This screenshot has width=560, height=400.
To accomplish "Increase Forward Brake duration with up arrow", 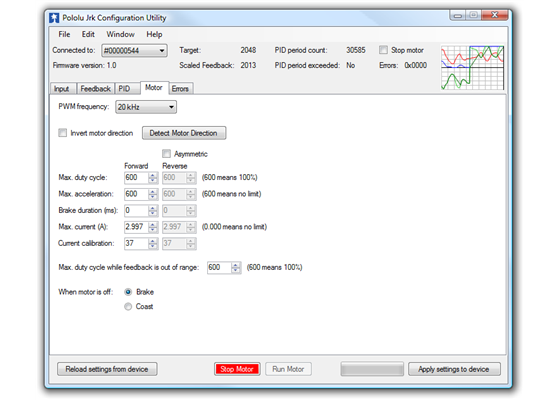I will click(153, 208).
